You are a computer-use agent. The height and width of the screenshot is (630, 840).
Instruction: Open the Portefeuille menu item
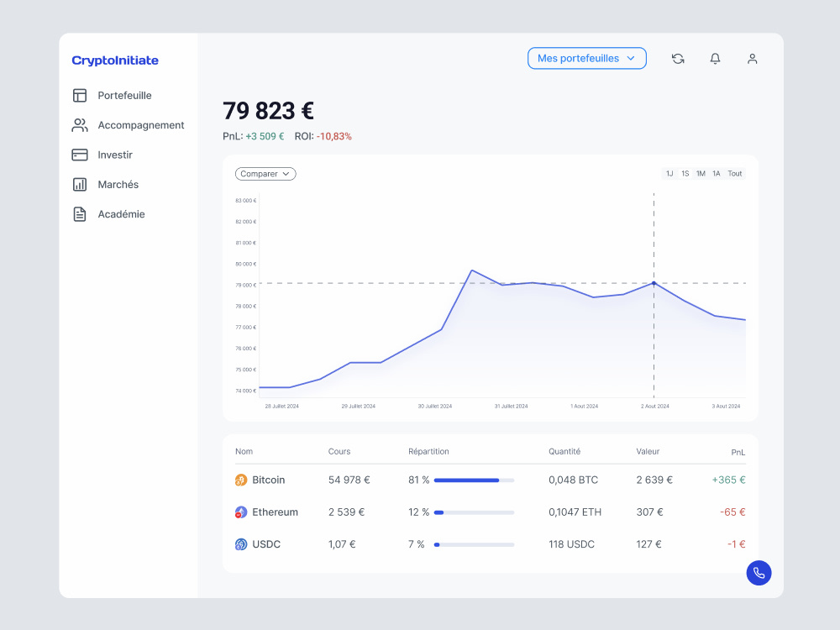(x=124, y=96)
